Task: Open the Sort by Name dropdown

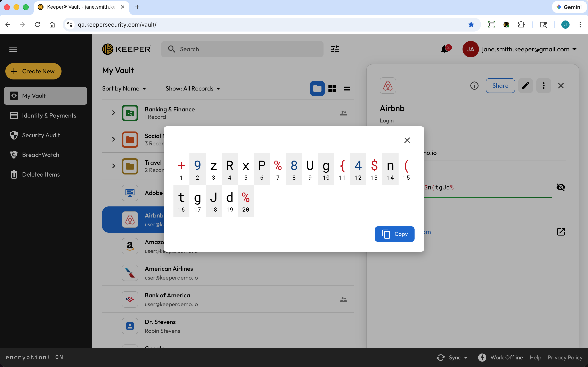Action: (x=124, y=89)
